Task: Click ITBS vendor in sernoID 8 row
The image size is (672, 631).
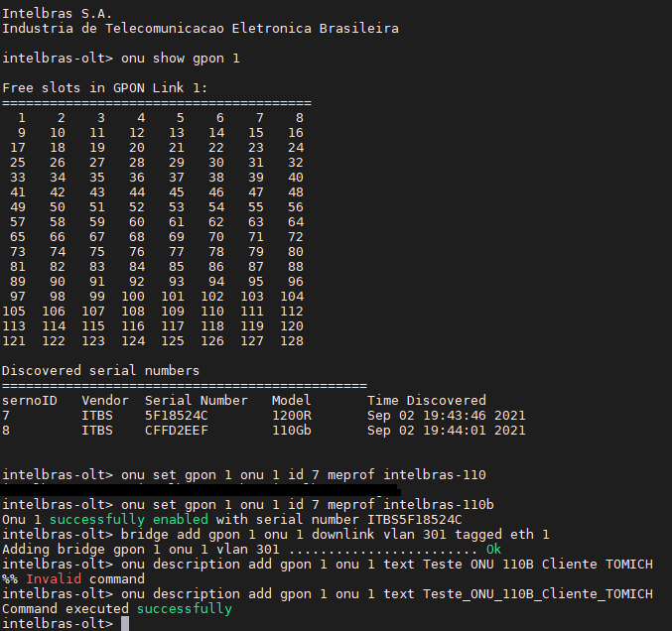Action: tap(97, 430)
